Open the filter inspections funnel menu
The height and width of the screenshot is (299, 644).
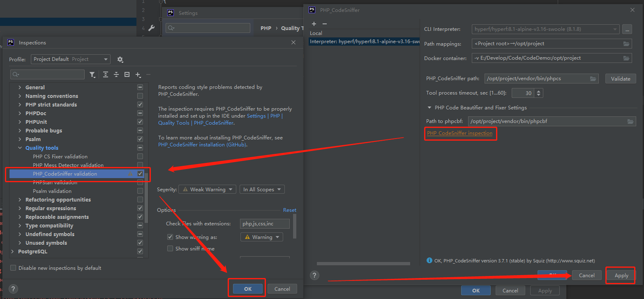pyautogui.click(x=92, y=74)
